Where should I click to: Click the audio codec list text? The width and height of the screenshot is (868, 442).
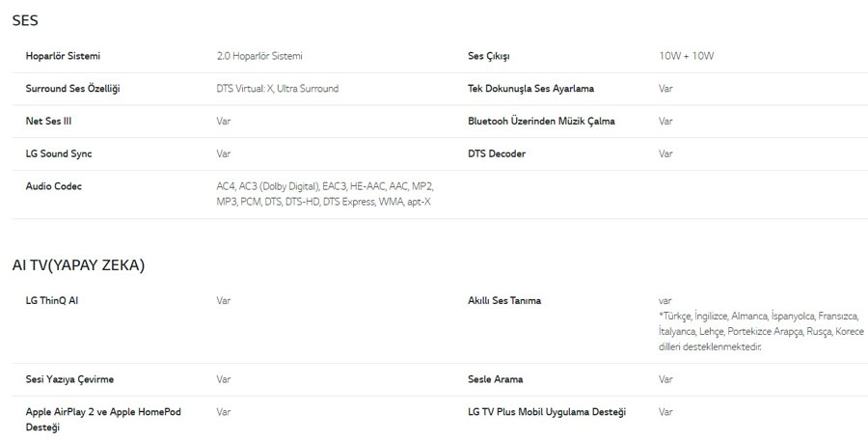pos(325,194)
